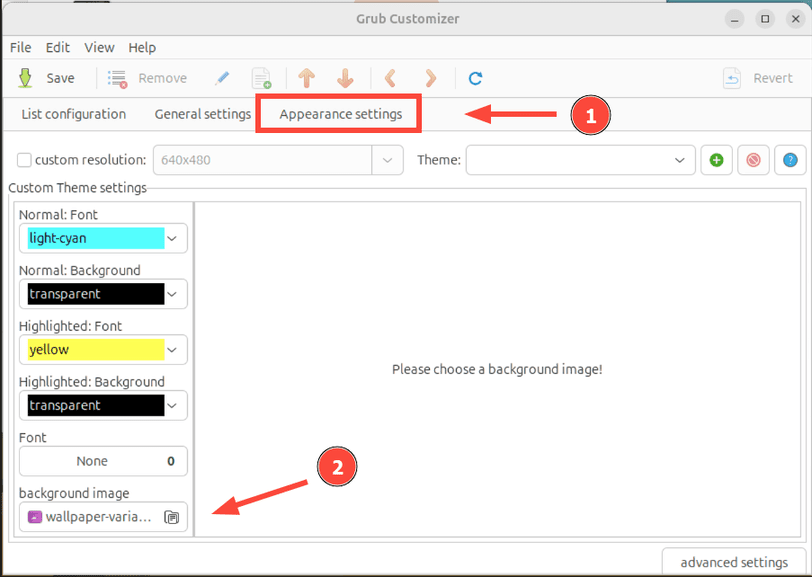Open help with the blue question mark icon

[x=790, y=159]
